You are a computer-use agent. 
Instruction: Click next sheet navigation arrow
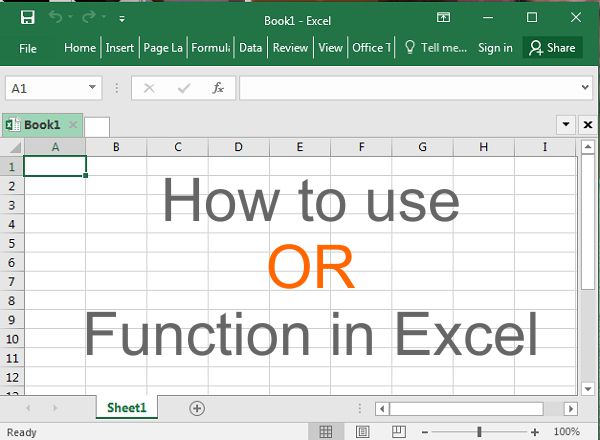[x=55, y=408]
